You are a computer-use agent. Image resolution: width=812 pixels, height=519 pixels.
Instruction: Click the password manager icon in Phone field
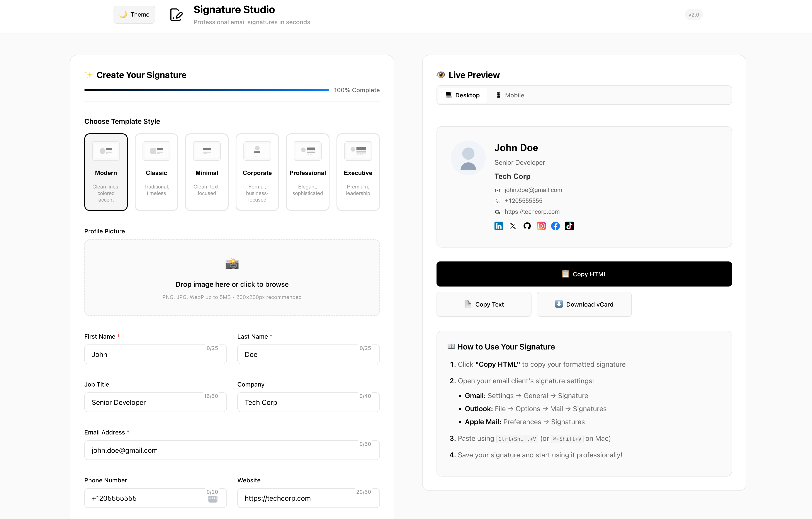(x=213, y=499)
